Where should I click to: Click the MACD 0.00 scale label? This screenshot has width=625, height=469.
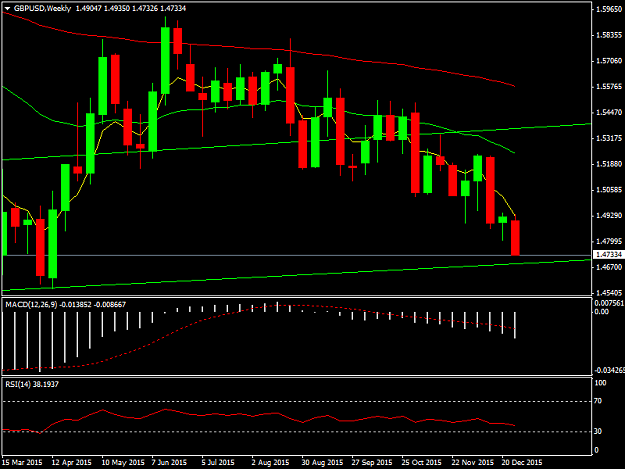click(601, 311)
